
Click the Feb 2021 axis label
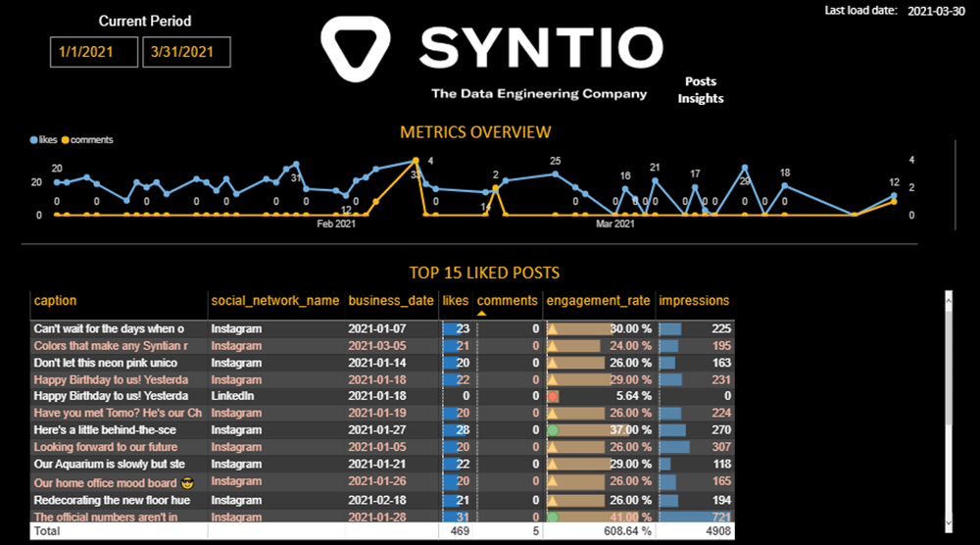(x=336, y=223)
